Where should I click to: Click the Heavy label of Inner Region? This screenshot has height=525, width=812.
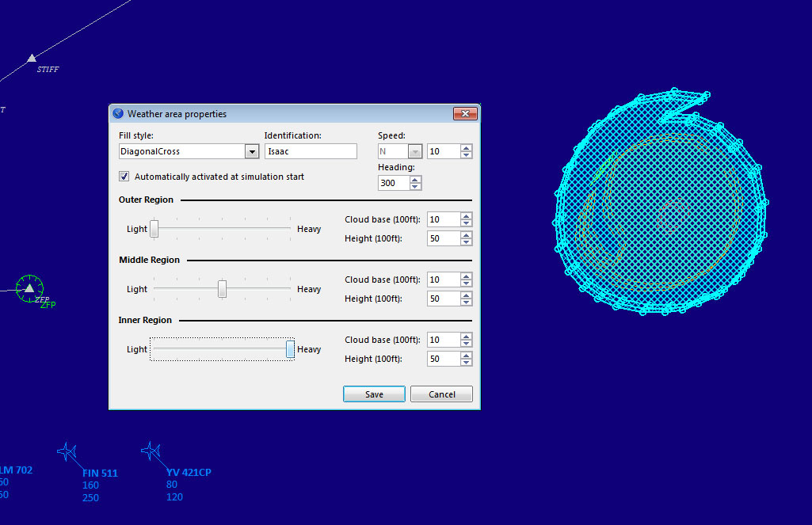(309, 349)
